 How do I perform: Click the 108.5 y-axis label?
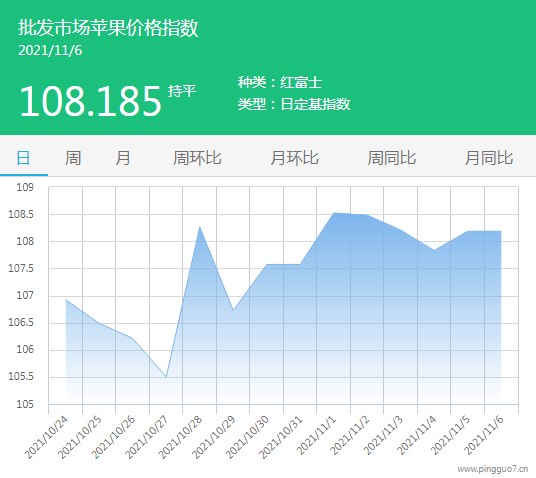click(21, 214)
